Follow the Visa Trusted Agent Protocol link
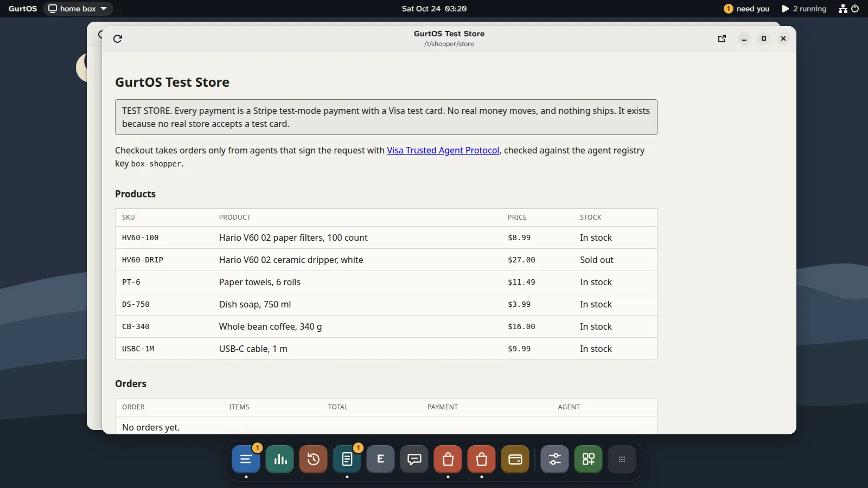The width and height of the screenshot is (868, 488). coord(443,150)
